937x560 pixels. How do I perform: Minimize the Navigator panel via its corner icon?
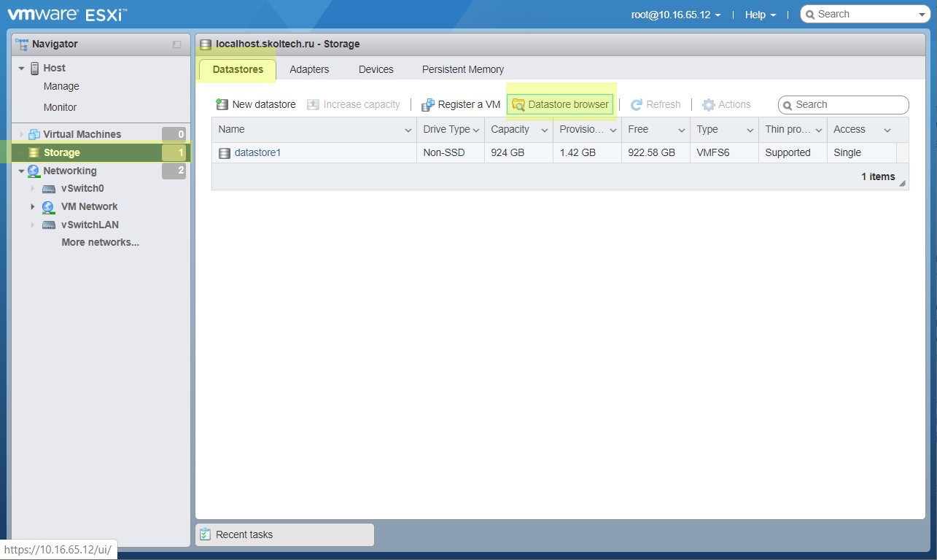coord(176,44)
